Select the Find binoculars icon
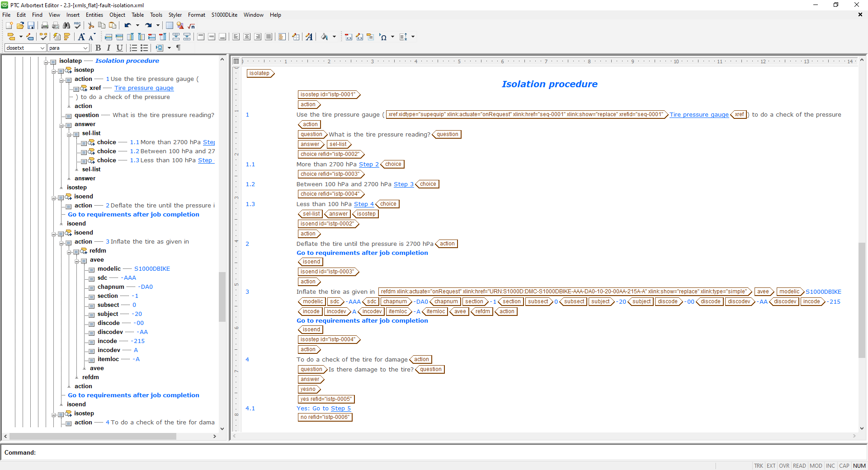Viewport: 868px width, 470px height. click(66, 26)
